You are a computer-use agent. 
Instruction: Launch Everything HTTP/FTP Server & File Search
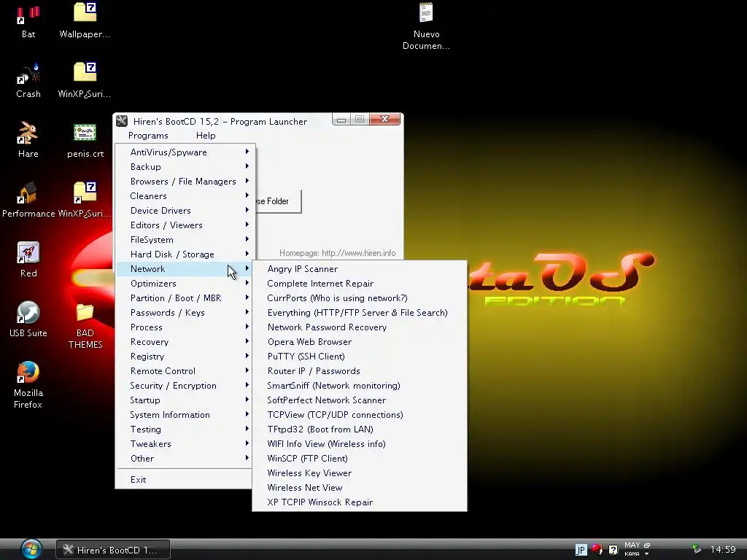click(x=359, y=313)
